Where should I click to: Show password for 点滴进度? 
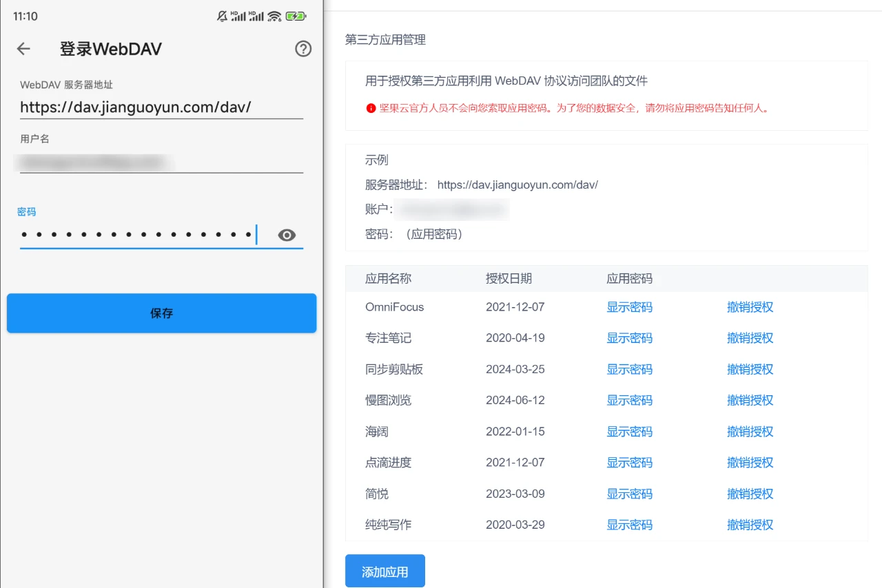(x=629, y=463)
